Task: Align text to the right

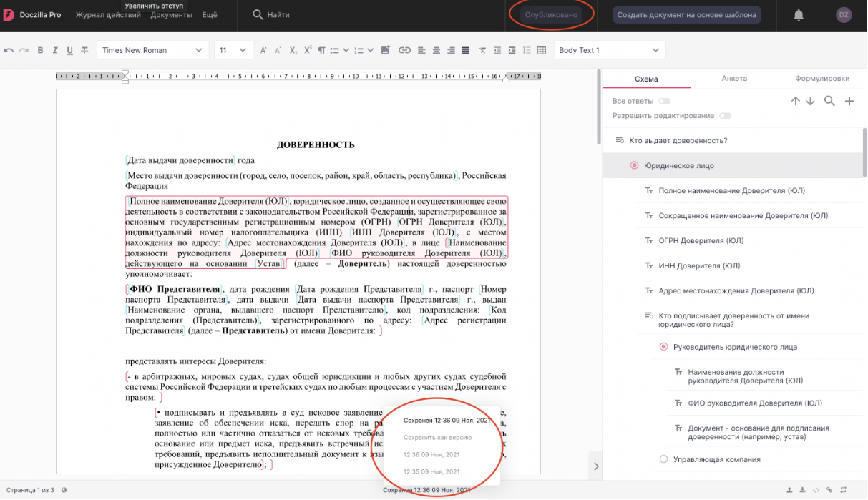Action: pos(451,50)
